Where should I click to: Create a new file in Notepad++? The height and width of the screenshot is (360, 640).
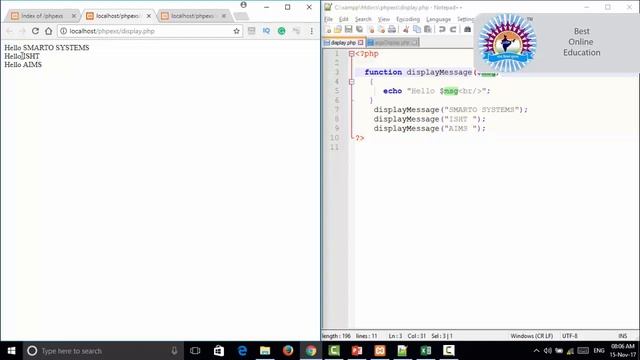329,29
